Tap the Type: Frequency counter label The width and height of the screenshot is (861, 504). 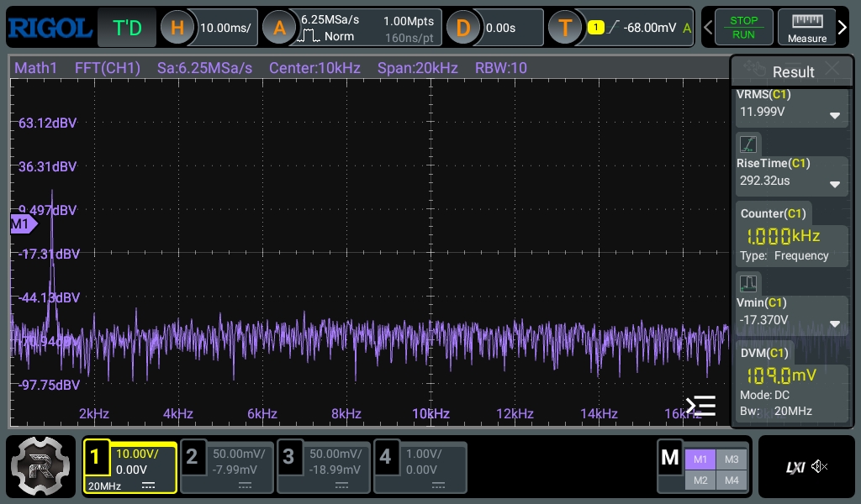coord(784,255)
